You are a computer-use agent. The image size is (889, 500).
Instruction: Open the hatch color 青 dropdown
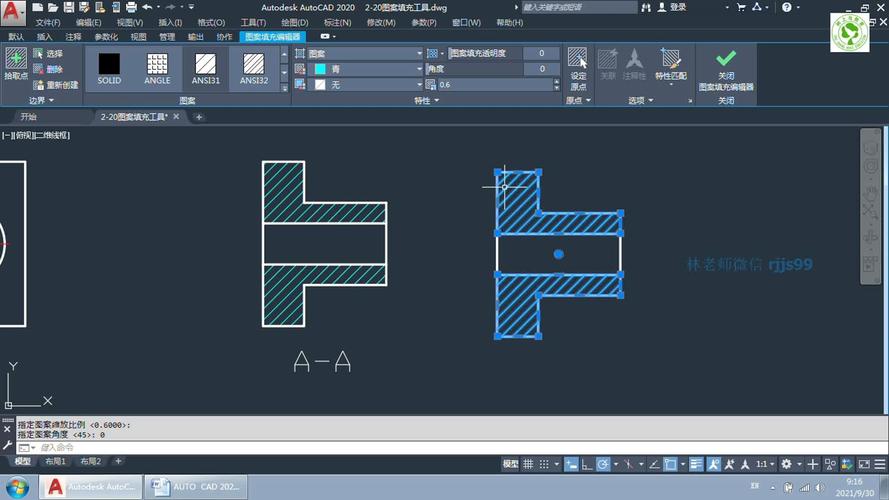(364, 69)
